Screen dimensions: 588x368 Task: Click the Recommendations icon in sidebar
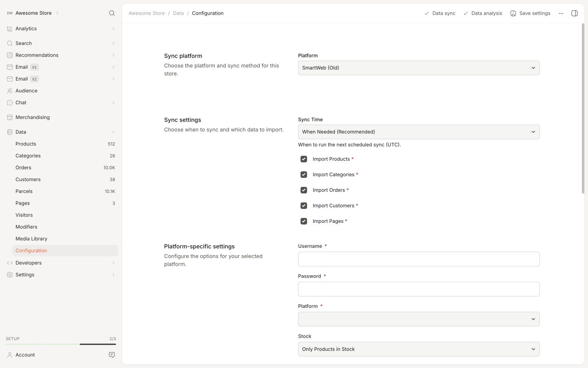click(x=10, y=55)
